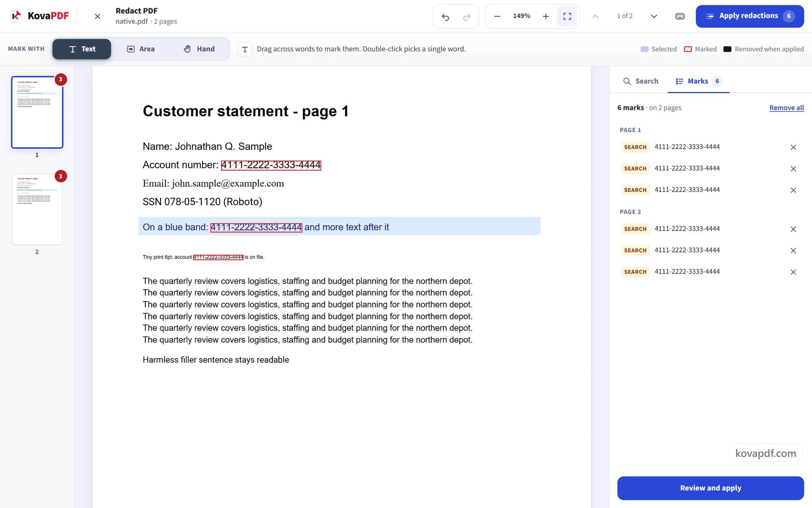Click the Marks tab count badge
Screen dimensions: 812x508
coord(717,81)
